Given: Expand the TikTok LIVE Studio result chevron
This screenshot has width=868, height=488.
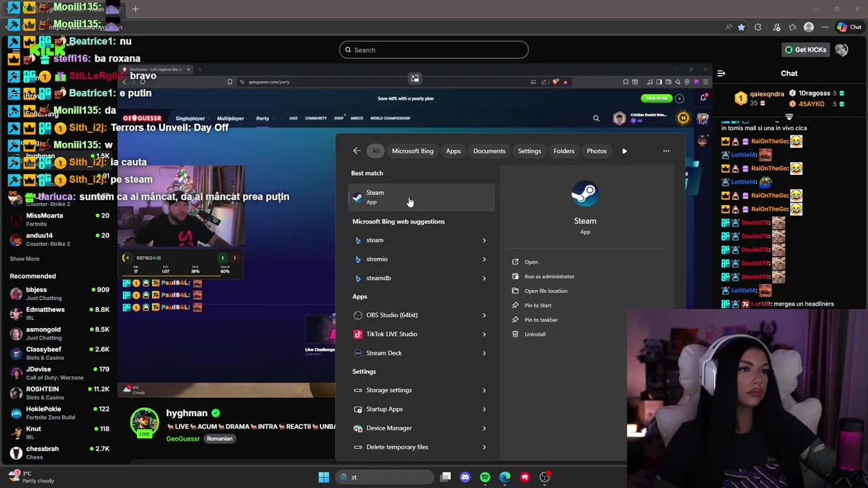Looking at the screenshot, I should (x=484, y=334).
